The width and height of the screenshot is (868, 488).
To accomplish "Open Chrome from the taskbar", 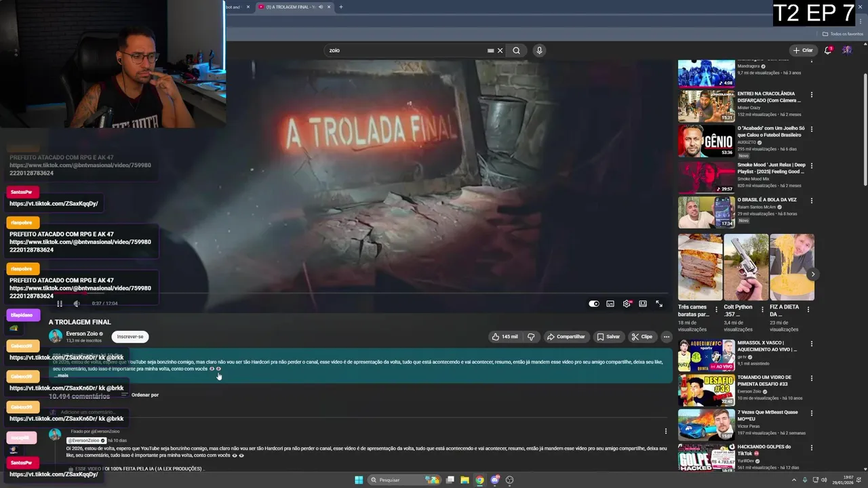I will click(479, 480).
